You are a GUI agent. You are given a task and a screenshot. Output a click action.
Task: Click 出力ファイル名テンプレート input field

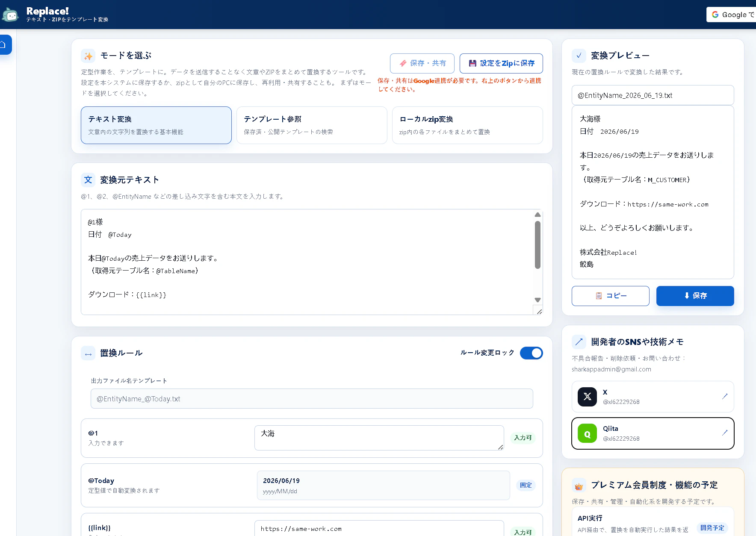coord(312,399)
